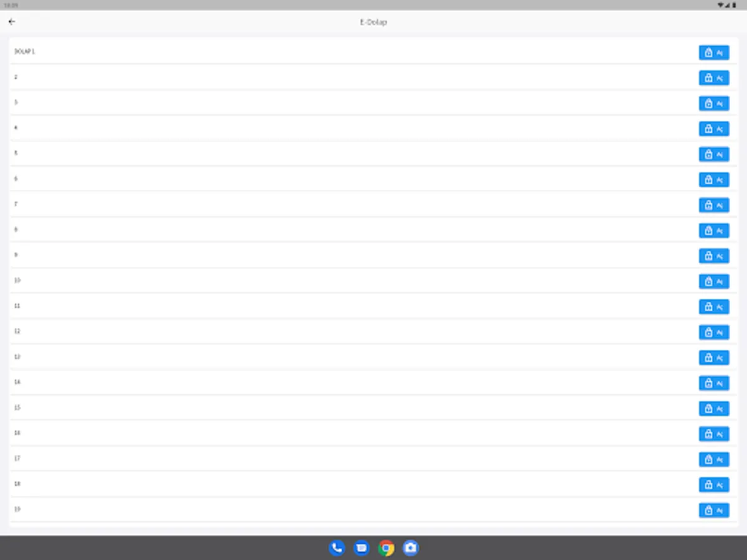Select the list label "2"
The height and width of the screenshot is (560, 747).
16,77
